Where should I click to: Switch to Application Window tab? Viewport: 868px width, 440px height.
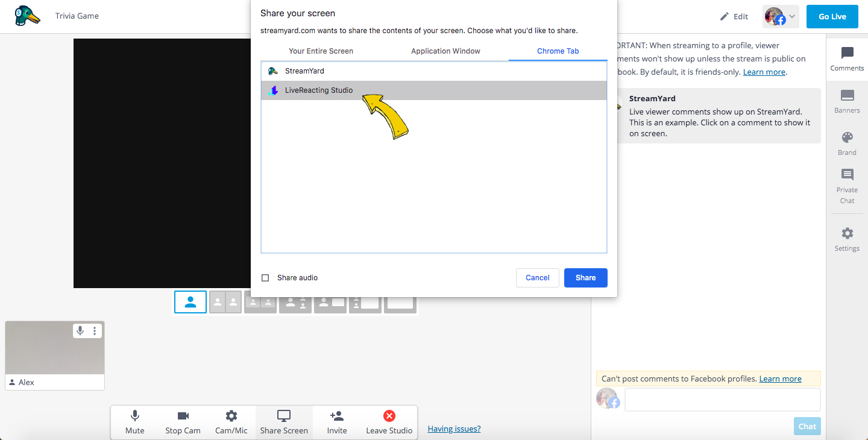tap(445, 51)
